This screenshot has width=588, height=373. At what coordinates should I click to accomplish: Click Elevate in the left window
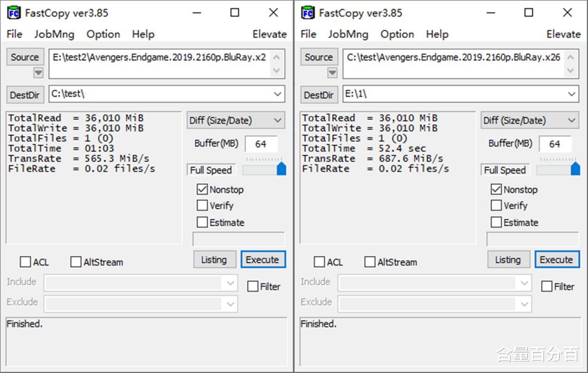(x=269, y=34)
